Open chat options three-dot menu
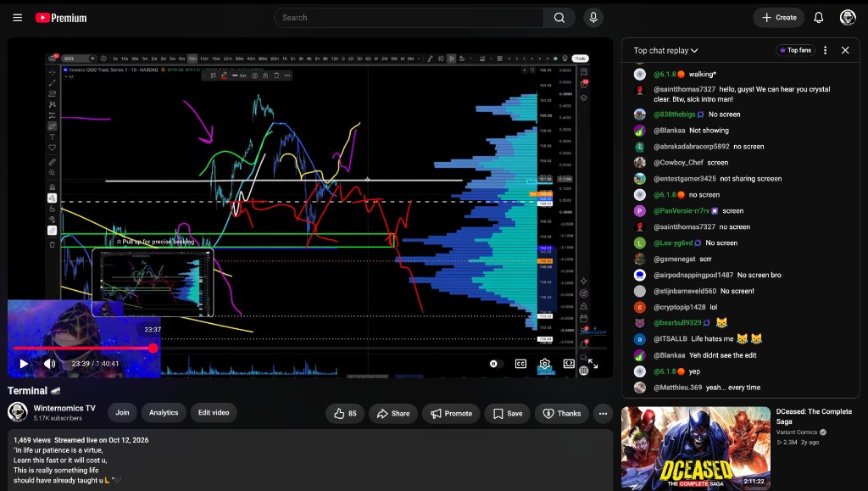The height and width of the screenshot is (491, 868). [x=826, y=50]
